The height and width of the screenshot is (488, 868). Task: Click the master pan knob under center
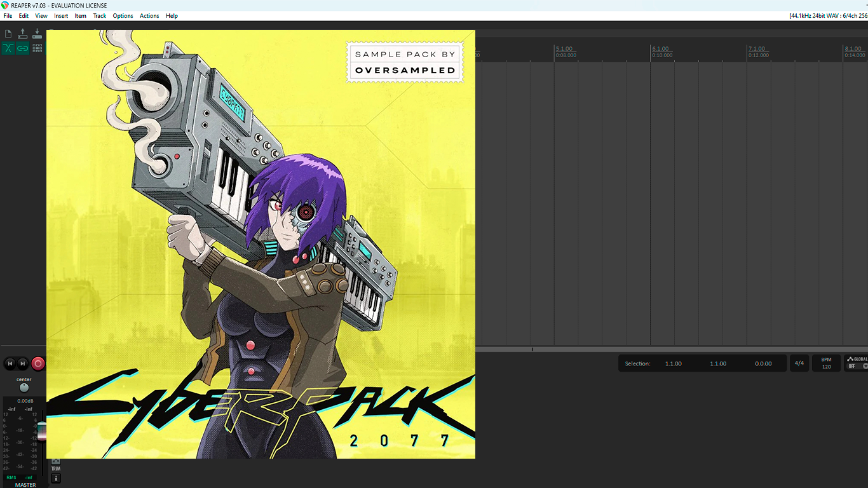24,388
